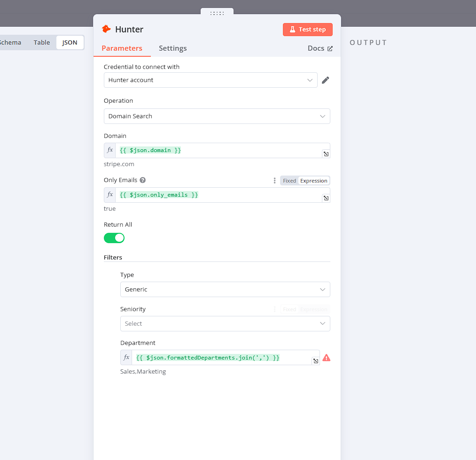The image size is (476, 460).
Task: Select the JSON view tab
Action: click(70, 42)
